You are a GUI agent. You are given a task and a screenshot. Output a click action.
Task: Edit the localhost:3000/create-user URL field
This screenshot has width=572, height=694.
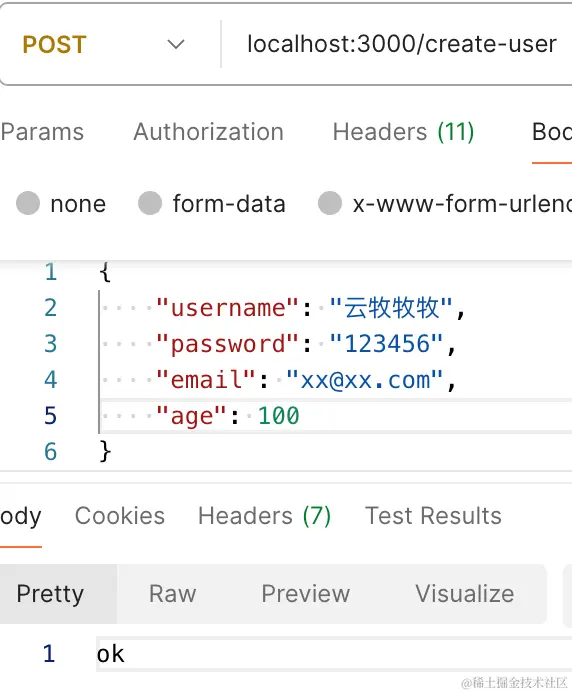[402, 44]
